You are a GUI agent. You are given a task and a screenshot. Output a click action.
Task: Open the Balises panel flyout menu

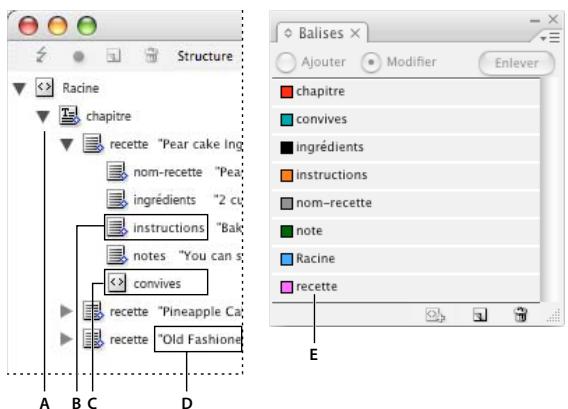(550, 37)
